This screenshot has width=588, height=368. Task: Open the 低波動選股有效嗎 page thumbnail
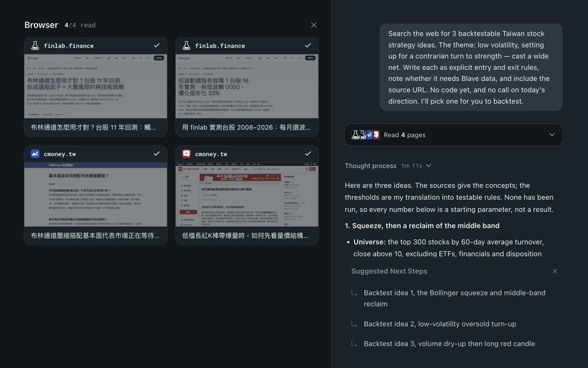(x=247, y=86)
